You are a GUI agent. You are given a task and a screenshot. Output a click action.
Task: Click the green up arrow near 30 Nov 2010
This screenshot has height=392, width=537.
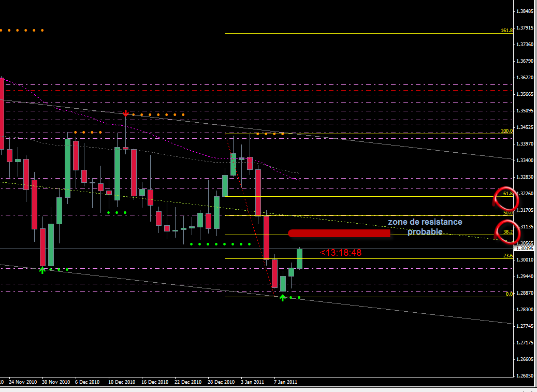(x=42, y=270)
